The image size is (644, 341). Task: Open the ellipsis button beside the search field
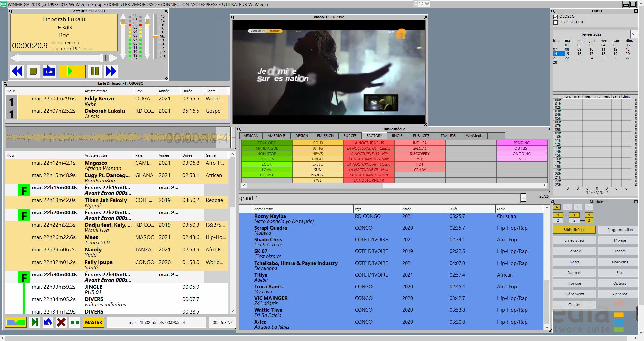[x=523, y=198]
